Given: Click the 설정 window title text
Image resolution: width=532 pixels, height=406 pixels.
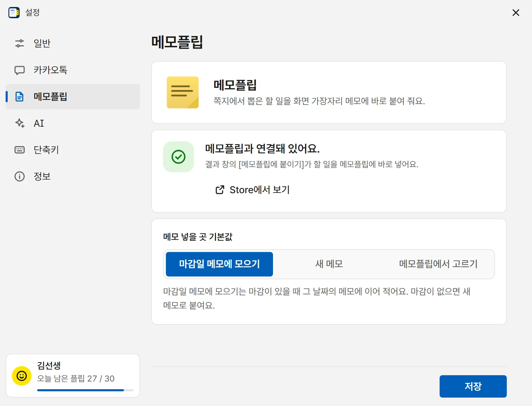Looking at the screenshot, I should [x=33, y=13].
